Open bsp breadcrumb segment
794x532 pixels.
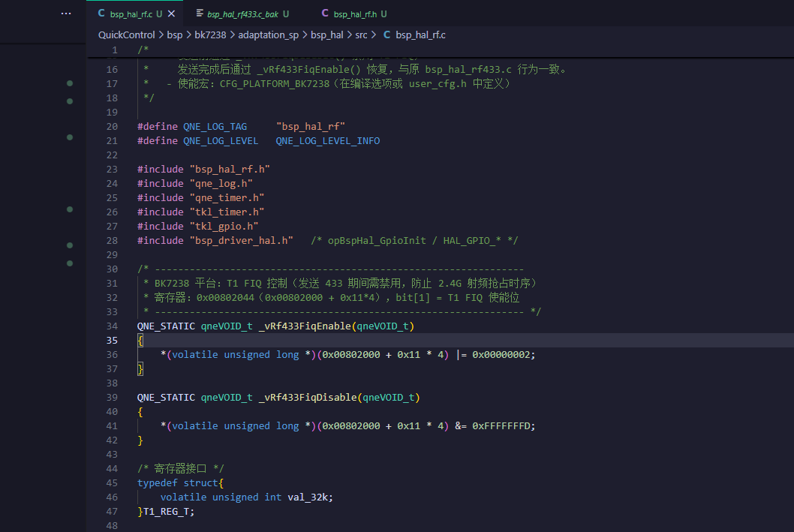point(175,35)
